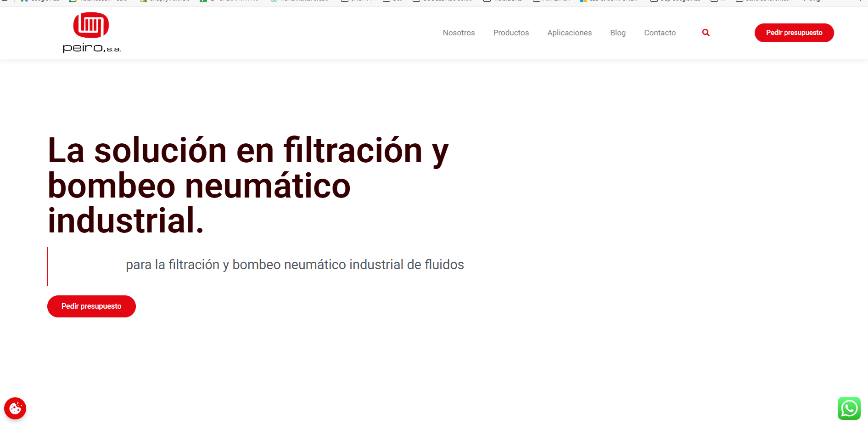Screen dimensions: 868x424
Task: Open the Nosotros menu item
Action: click(x=459, y=33)
